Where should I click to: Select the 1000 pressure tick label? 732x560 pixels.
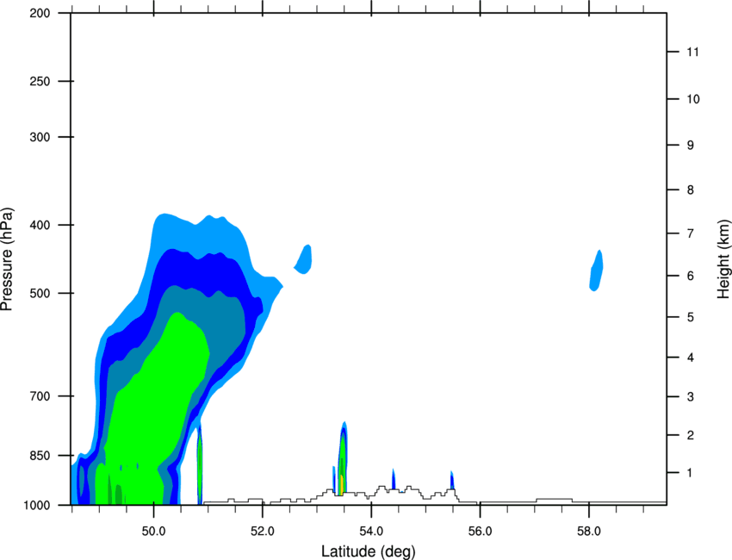(37, 505)
